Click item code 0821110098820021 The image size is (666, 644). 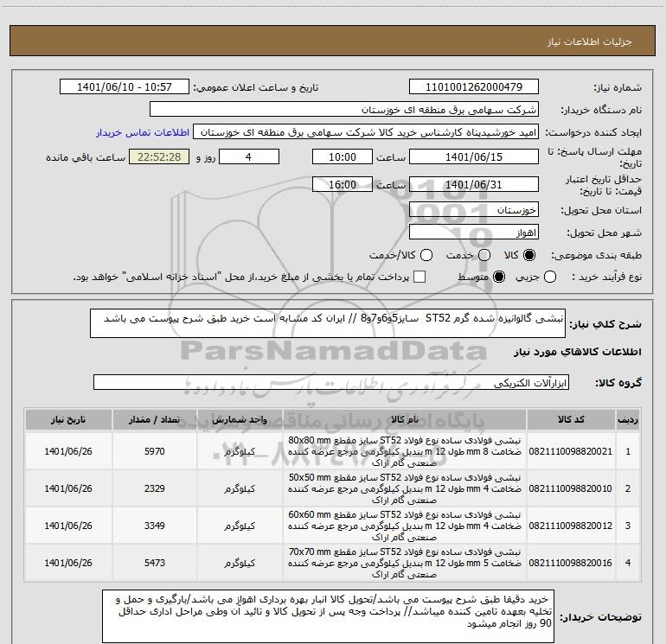pos(571,451)
